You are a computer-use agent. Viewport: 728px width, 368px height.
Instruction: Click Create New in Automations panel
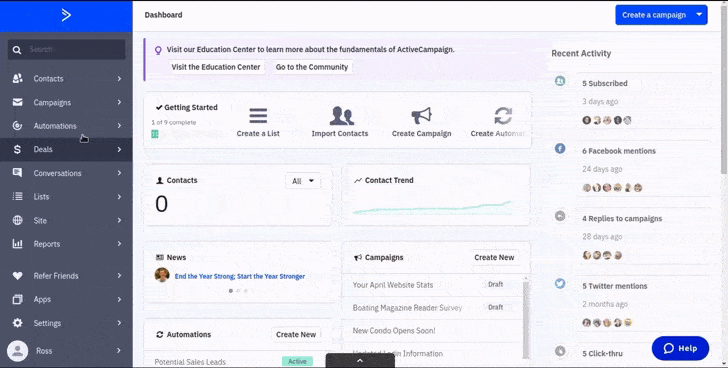tap(296, 335)
